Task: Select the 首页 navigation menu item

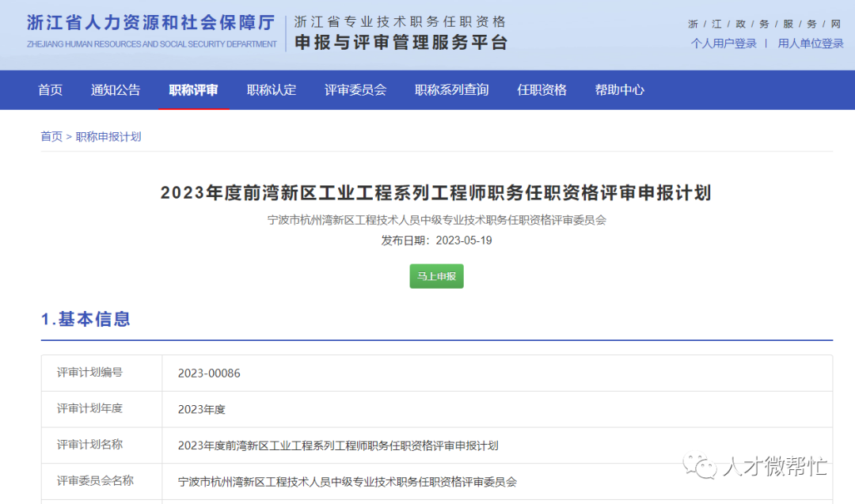Action: [50, 89]
